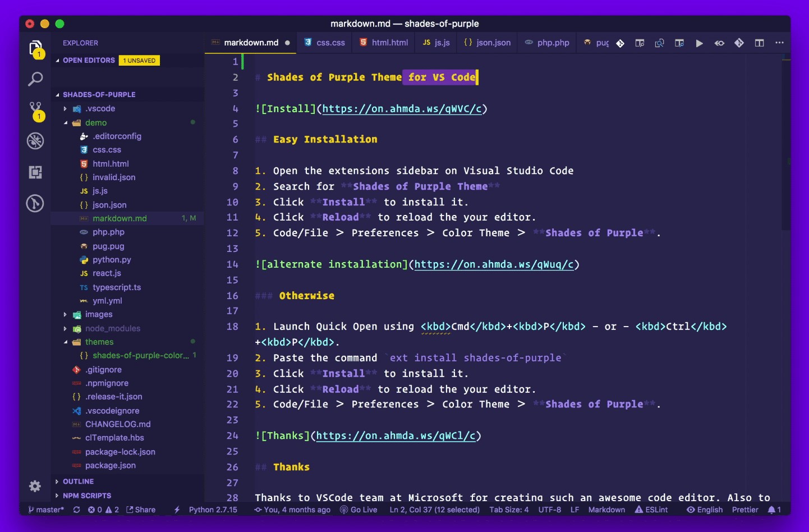The height and width of the screenshot is (532, 809).
Task: Switch to the json.json tab
Action: (487, 43)
